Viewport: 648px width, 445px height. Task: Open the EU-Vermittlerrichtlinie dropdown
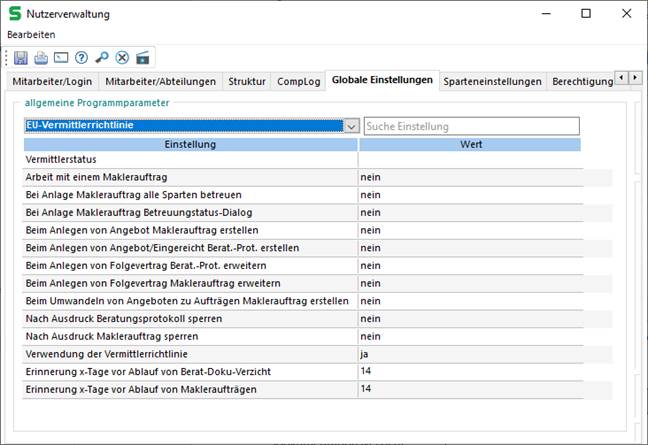(x=350, y=126)
